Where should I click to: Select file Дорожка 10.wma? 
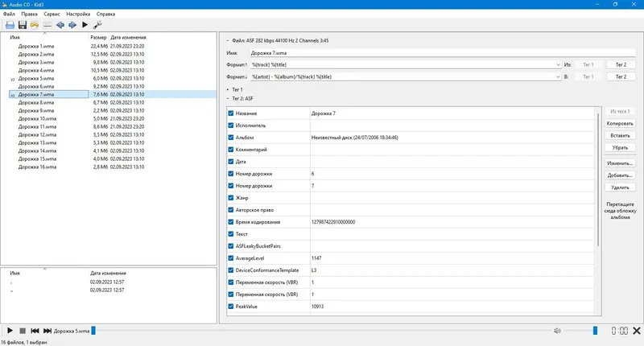pyautogui.click(x=37, y=118)
